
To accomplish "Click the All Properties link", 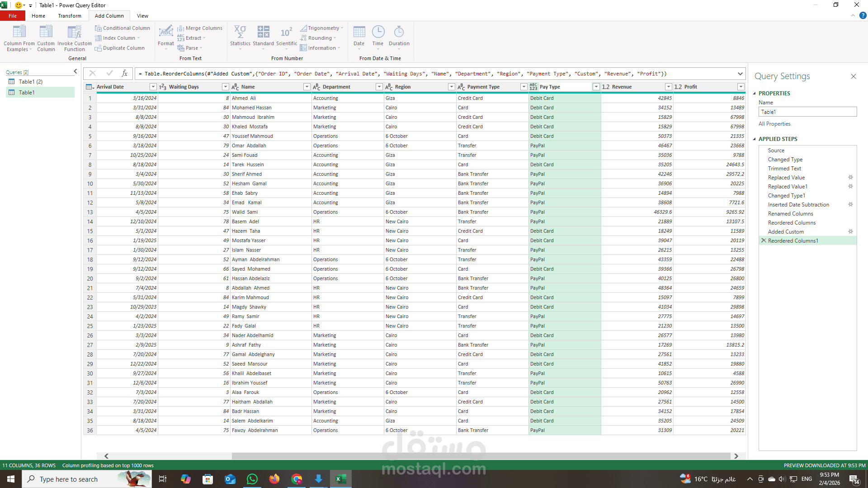I will coord(774,124).
